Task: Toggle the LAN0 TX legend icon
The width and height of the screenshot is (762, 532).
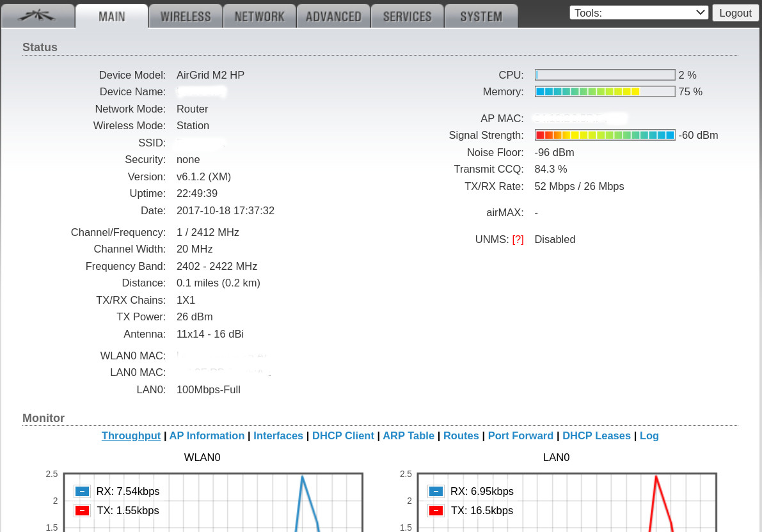Action: click(436, 510)
